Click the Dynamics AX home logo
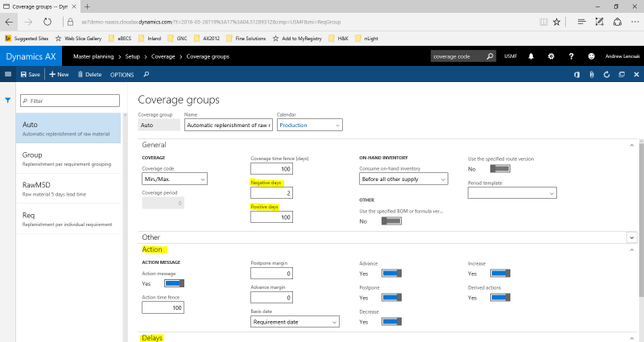Viewport: 644px width, 342px height. point(31,56)
